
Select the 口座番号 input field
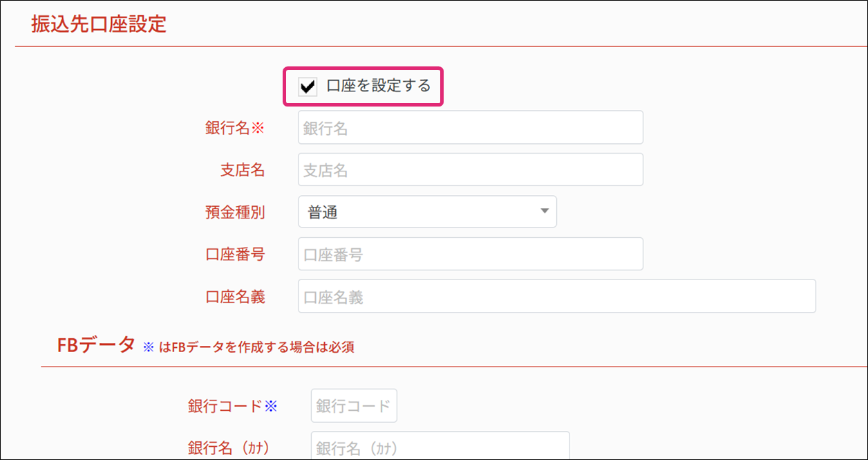coord(470,255)
